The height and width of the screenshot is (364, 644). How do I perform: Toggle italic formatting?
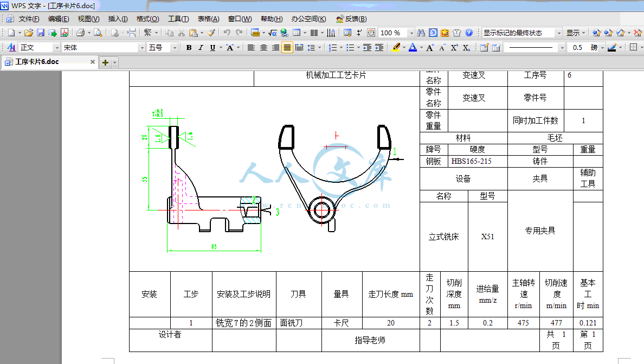coord(201,48)
